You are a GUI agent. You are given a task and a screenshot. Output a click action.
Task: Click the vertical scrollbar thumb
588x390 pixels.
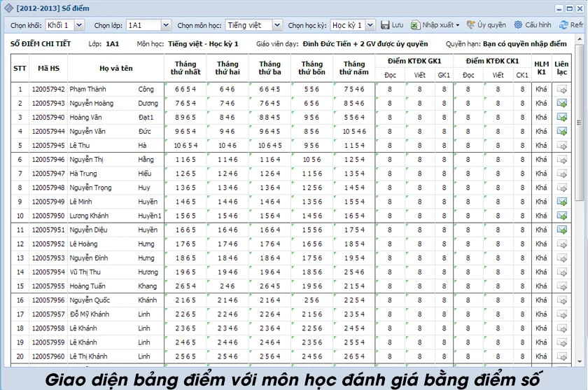point(579,123)
